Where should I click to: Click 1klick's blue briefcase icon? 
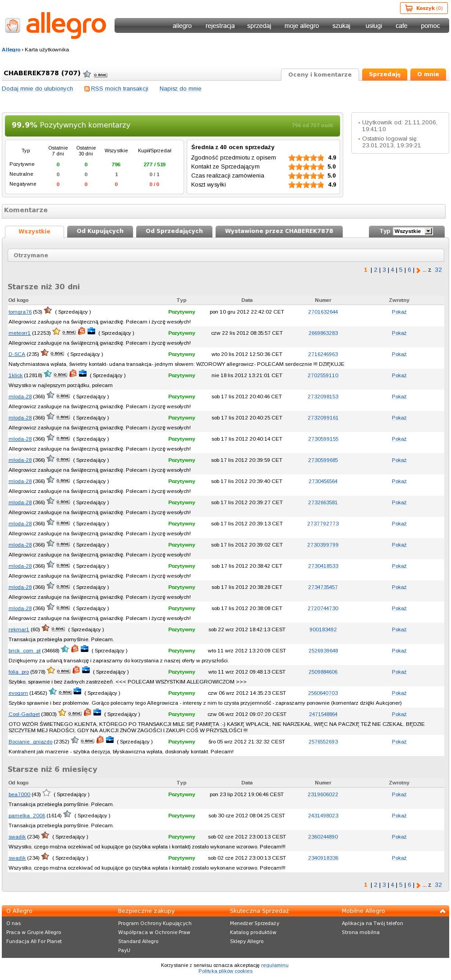click(x=83, y=374)
